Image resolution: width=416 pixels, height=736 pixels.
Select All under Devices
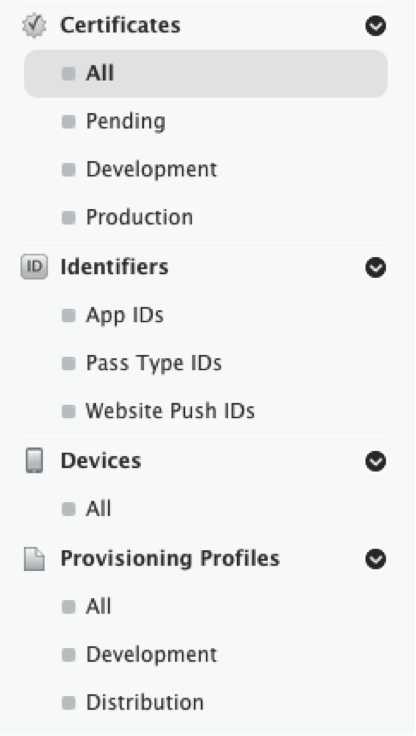[x=98, y=509]
